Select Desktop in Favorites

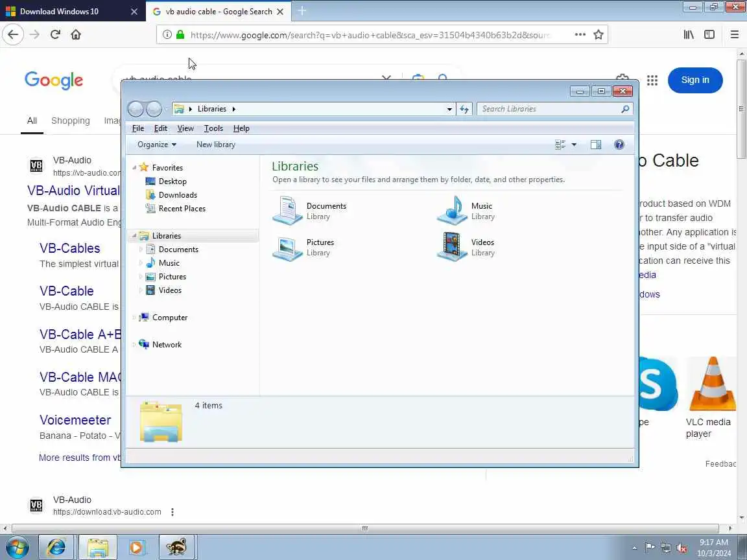[x=172, y=181]
